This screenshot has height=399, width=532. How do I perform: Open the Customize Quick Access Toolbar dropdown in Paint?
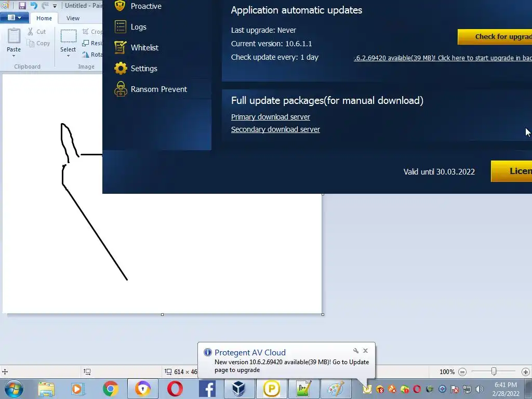click(55, 6)
